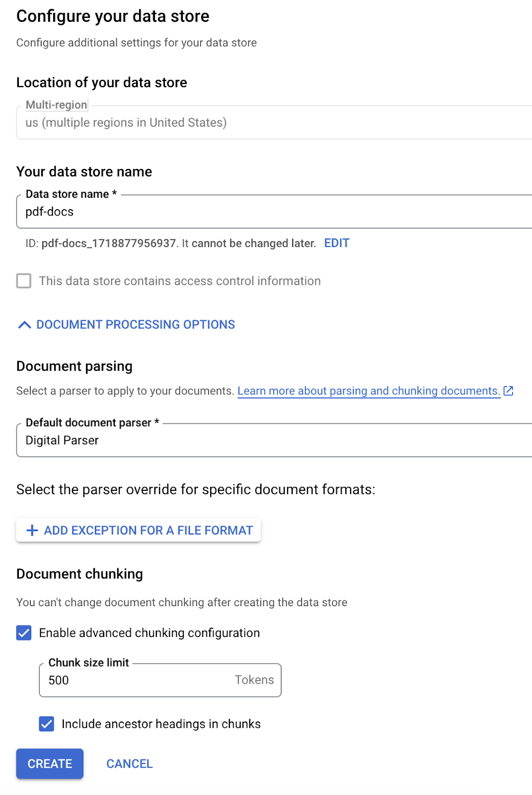Screen dimensions: 532x795
Task: Click ADD EXCEPTION FOR A FILE FORMAT text
Action: click(x=149, y=531)
